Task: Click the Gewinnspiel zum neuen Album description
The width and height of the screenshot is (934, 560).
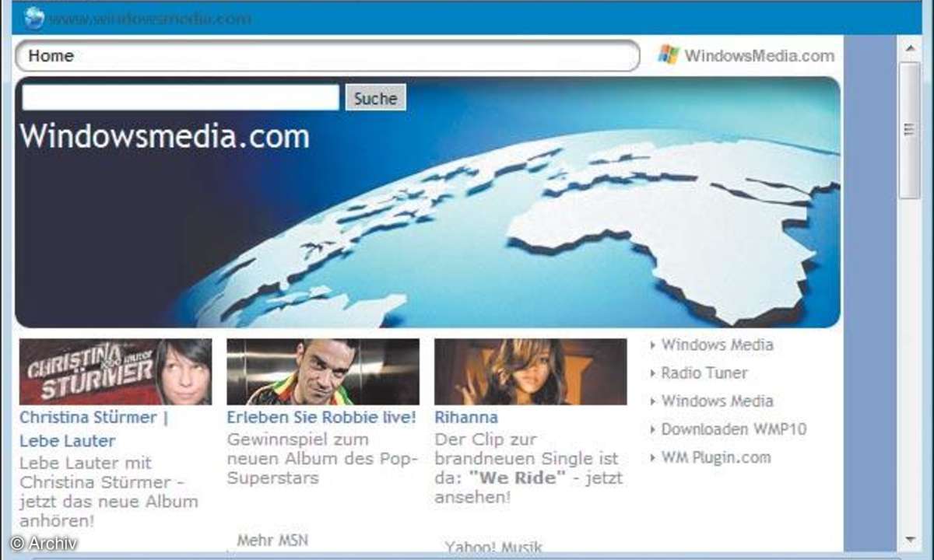Action: pyautogui.click(x=322, y=459)
